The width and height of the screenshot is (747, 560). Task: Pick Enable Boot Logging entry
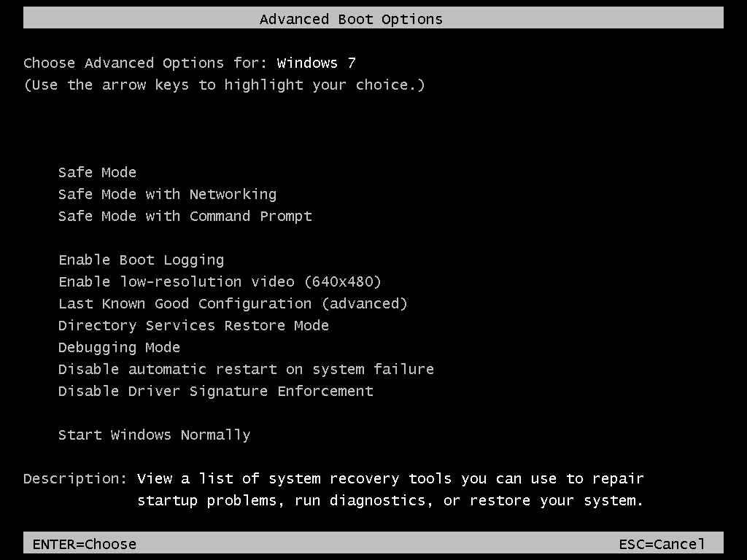tap(141, 260)
